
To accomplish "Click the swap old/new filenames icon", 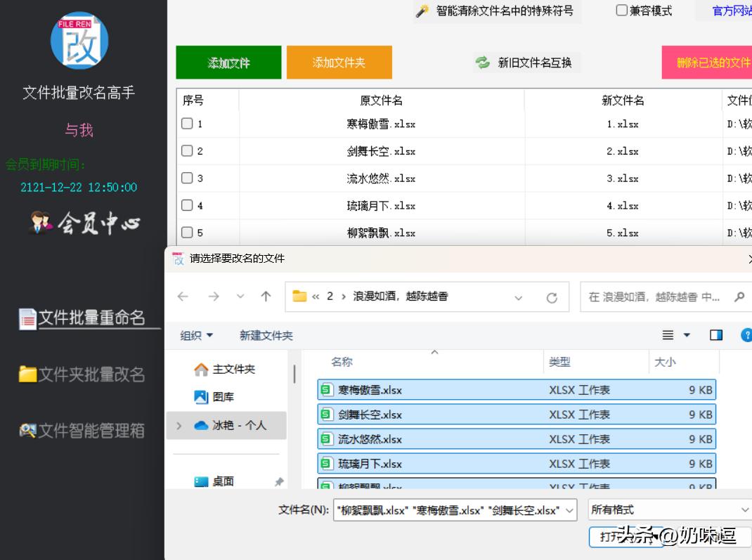I will point(483,63).
